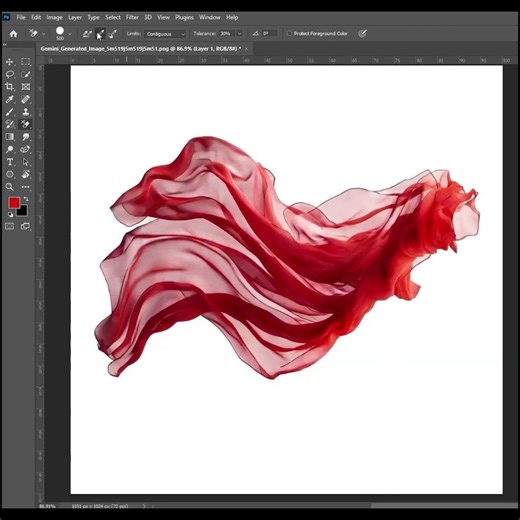520x520 pixels.
Task: Click the red foreground color swatch
Action: point(14,202)
